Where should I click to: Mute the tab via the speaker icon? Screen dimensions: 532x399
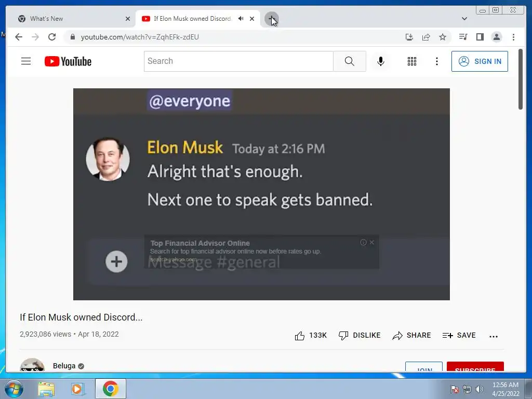pyautogui.click(x=241, y=19)
